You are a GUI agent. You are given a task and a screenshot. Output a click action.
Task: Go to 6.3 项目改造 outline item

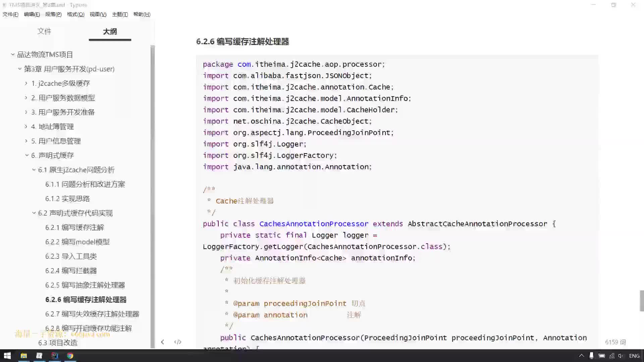pyautogui.click(x=58, y=343)
